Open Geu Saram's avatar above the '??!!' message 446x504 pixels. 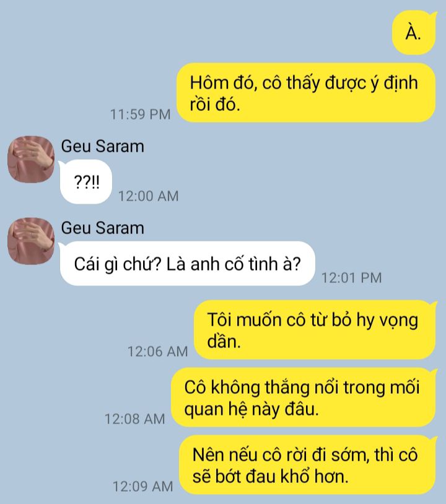[x=31, y=159]
